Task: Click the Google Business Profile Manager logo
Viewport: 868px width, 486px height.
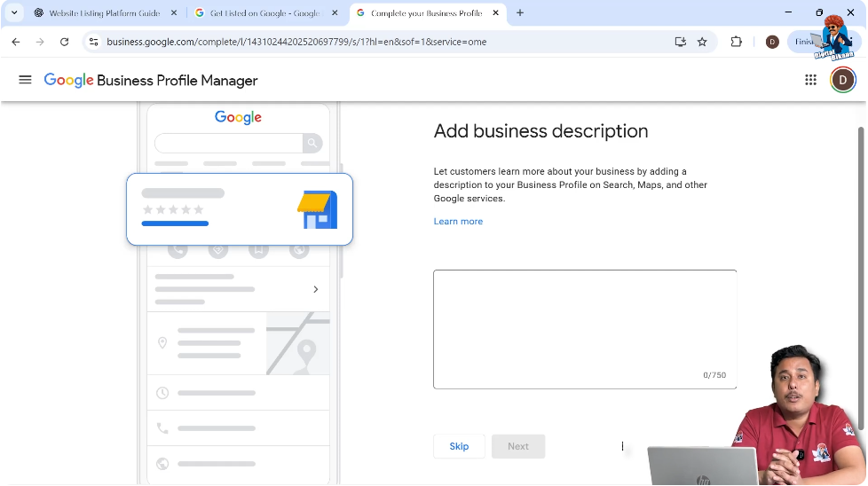Action: tap(151, 80)
